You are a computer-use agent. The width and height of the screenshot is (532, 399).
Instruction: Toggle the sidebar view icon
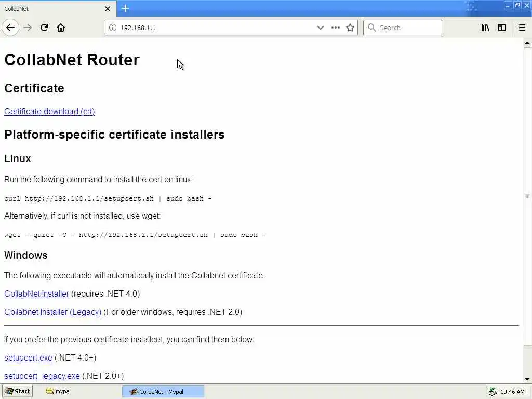(x=502, y=28)
